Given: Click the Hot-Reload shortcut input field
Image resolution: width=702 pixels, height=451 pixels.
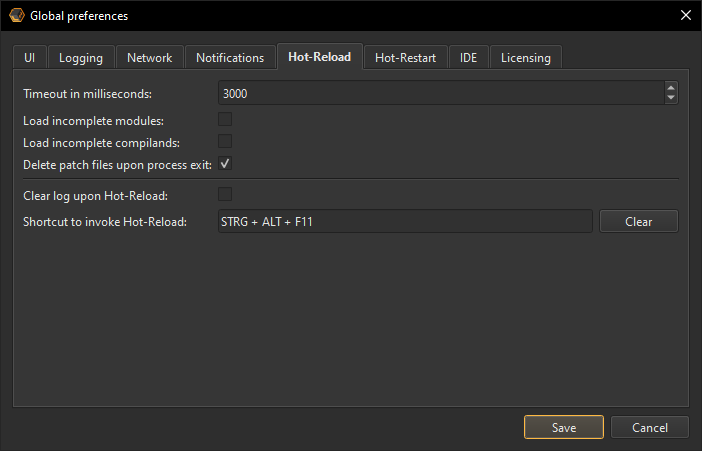Looking at the screenshot, I should pyautogui.click(x=405, y=221).
